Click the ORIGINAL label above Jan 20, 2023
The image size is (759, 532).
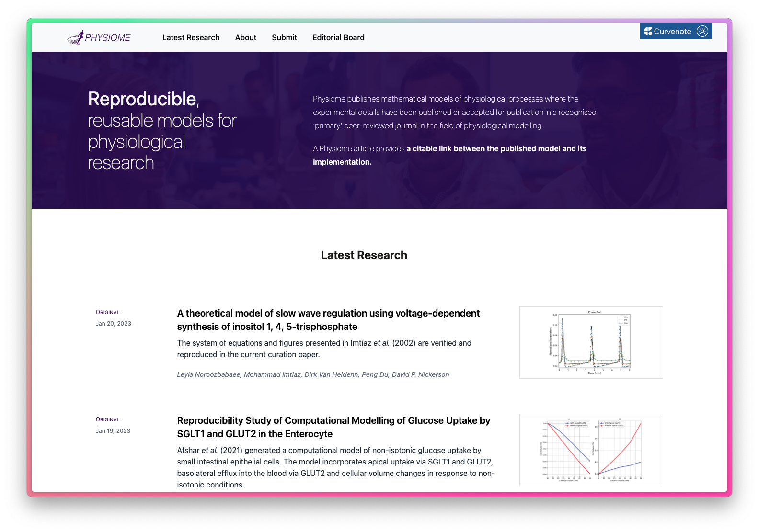pyautogui.click(x=107, y=312)
